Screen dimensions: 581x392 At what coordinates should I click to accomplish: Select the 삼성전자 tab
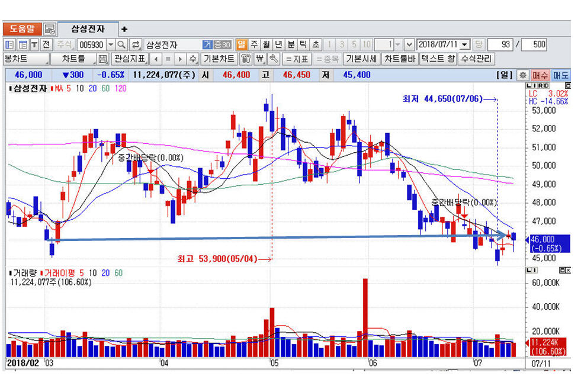tap(88, 28)
